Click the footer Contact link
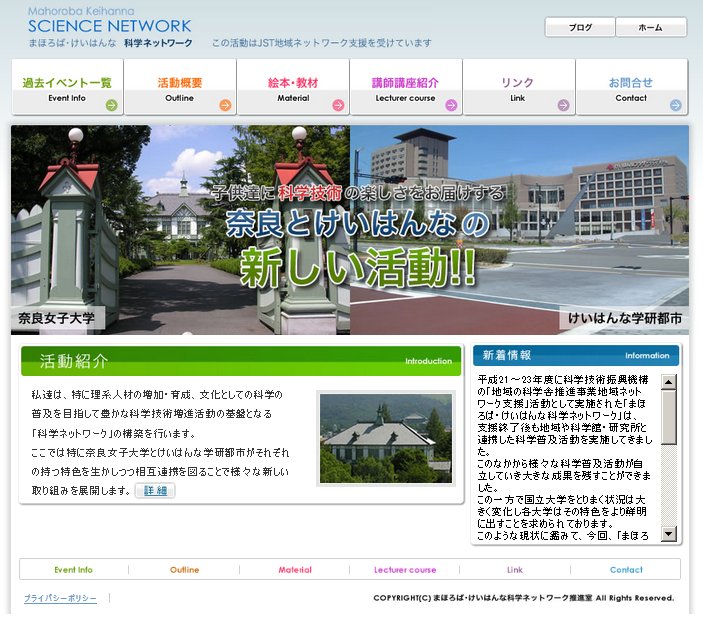 [626, 570]
